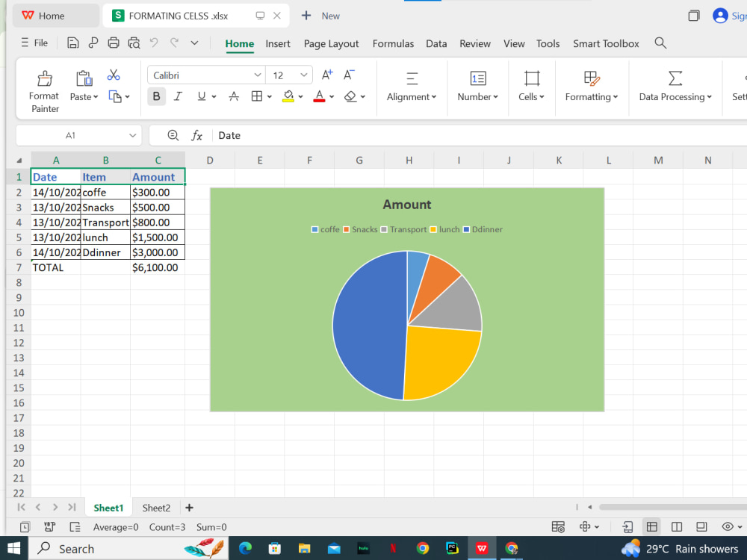Decrease font size with A- icon
747x560 pixels.
349,75
